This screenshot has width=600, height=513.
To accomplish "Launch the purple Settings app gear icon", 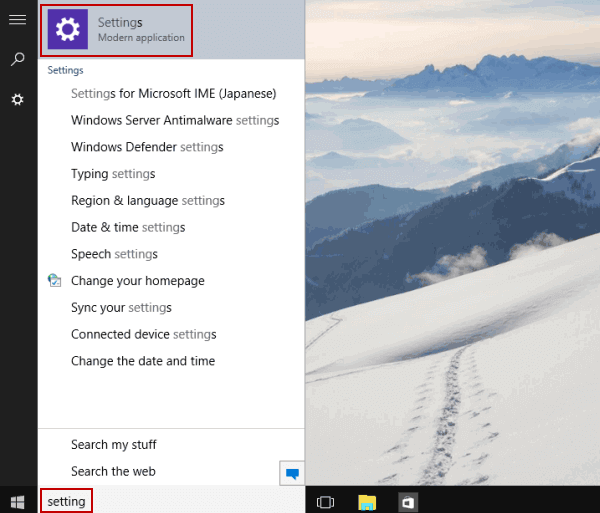I will click(x=68, y=29).
